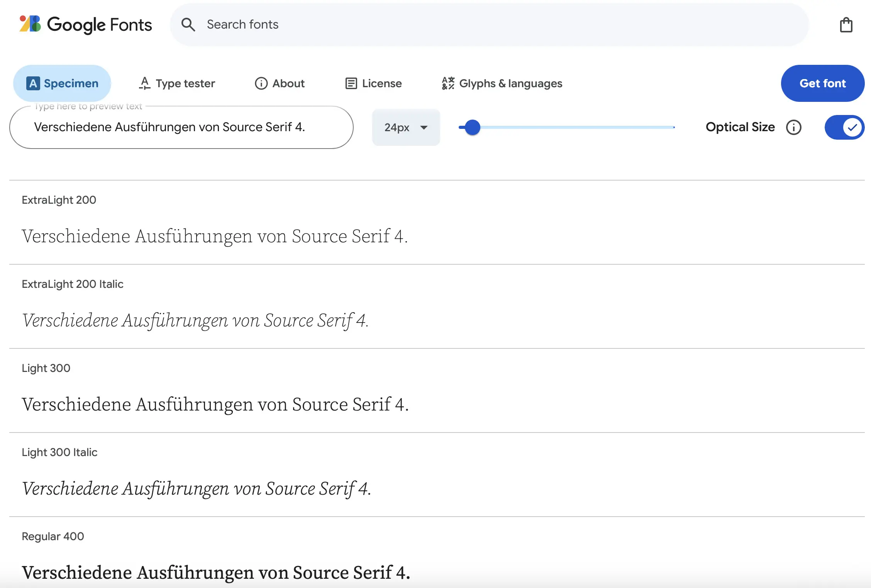
Task: Click the Get font button
Action: (823, 83)
